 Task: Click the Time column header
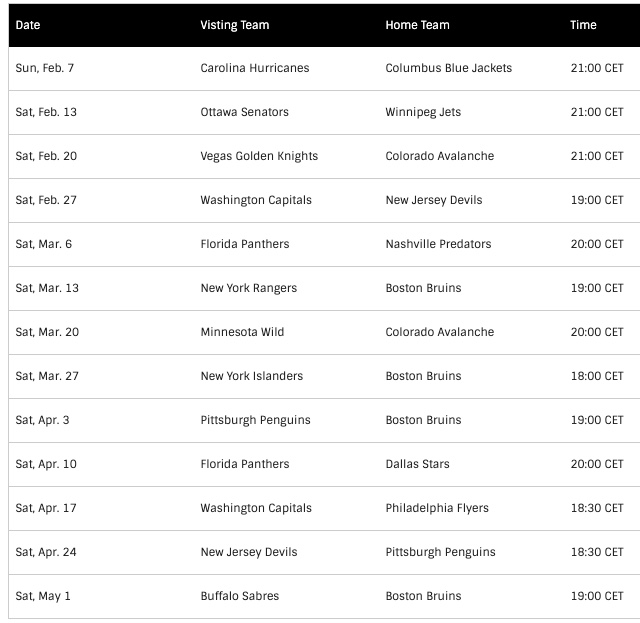point(583,25)
